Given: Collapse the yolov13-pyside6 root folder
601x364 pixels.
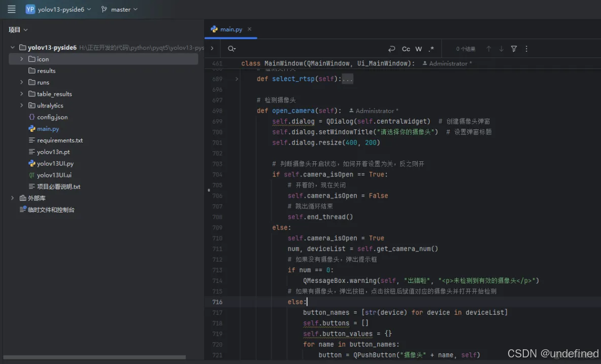Looking at the screenshot, I should click(13, 48).
